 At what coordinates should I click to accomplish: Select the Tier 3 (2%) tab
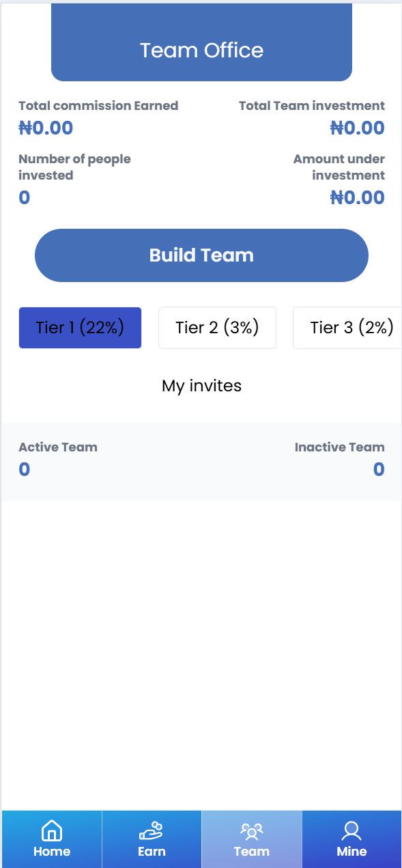(347, 328)
